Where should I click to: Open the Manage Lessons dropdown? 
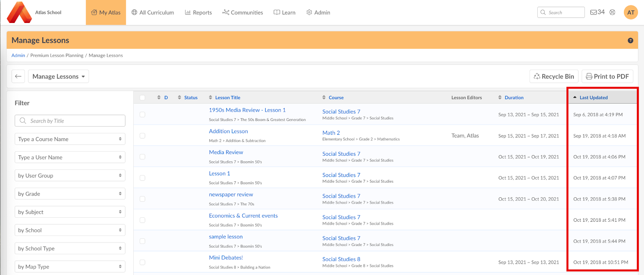[x=58, y=76]
